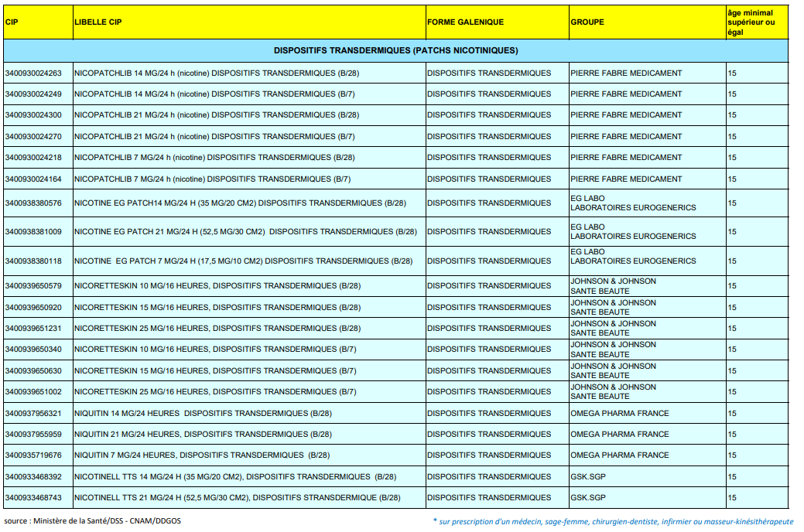Viewport: 804px width, 532px height.
Task: Click the NICOTINELL TTS 21 MG/24 H label
Action: pos(238,498)
